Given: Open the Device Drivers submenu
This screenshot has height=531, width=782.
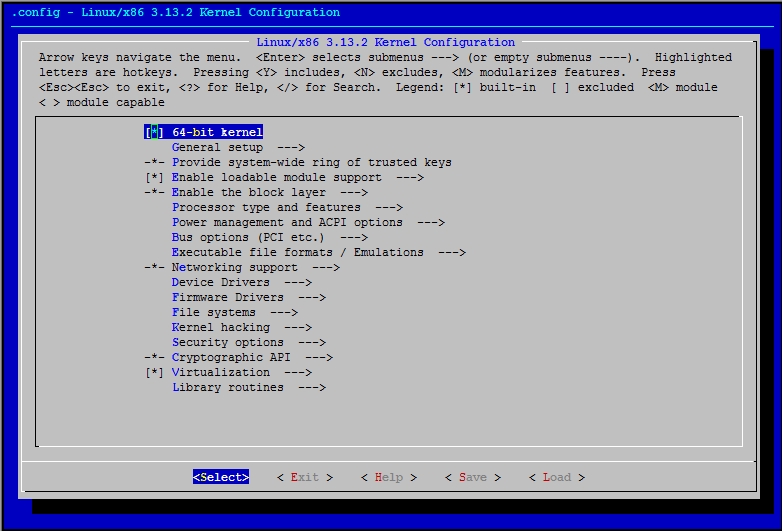Looking at the screenshot, I should tap(242, 282).
